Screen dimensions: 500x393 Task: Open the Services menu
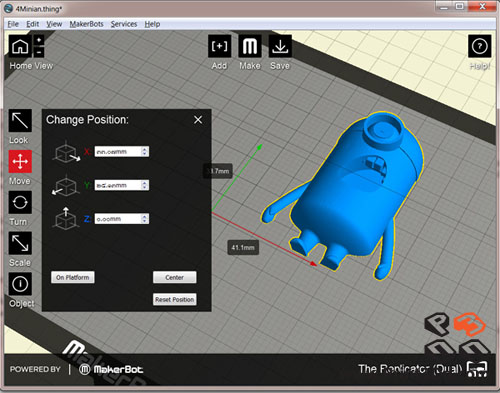tap(124, 24)
